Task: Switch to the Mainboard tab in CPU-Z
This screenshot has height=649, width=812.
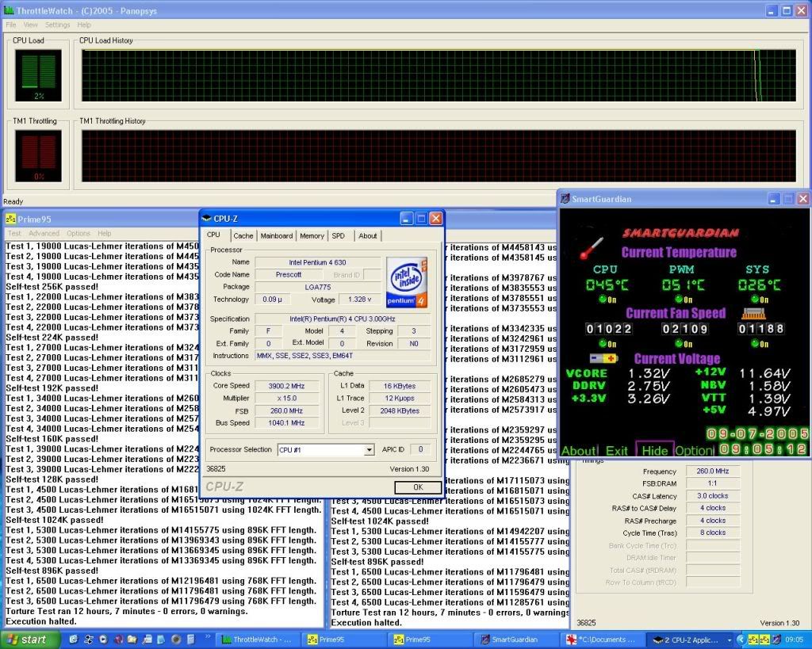Action: 277,236
